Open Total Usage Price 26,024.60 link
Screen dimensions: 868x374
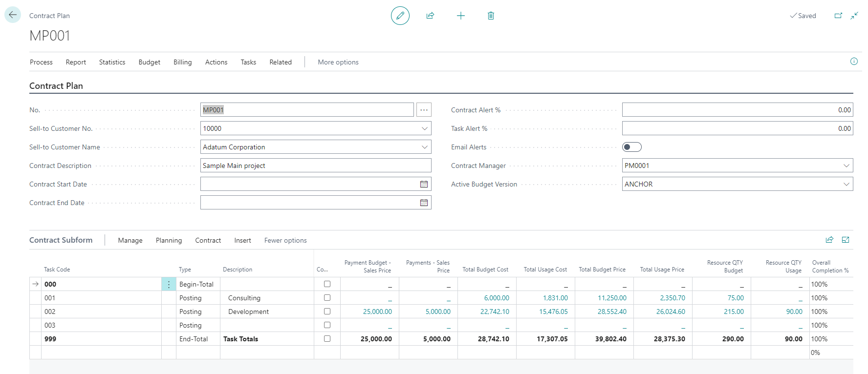(x=671, y=312)
